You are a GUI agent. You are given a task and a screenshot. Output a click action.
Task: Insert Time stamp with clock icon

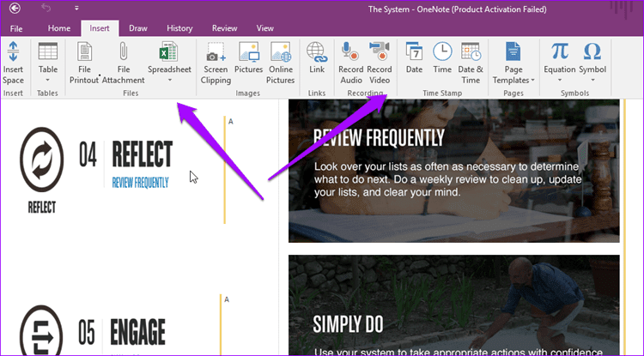[442, 51]
